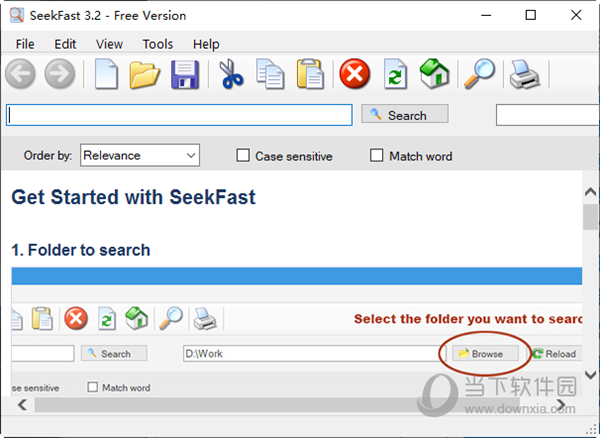The width and height of the screenshot is (600, 438).
Task: Click the horizontal scrollbar right arrow
Action: (561, 404)
